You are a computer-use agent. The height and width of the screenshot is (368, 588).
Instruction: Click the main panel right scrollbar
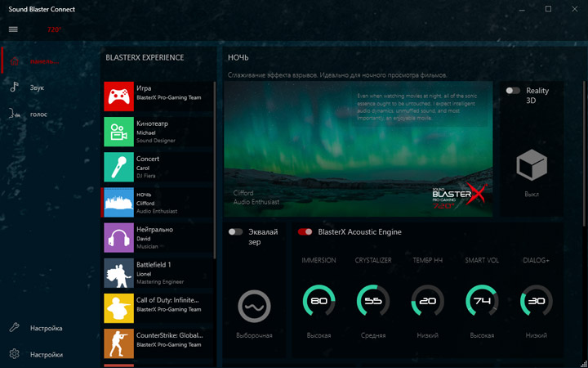click(x=585, y=154)
